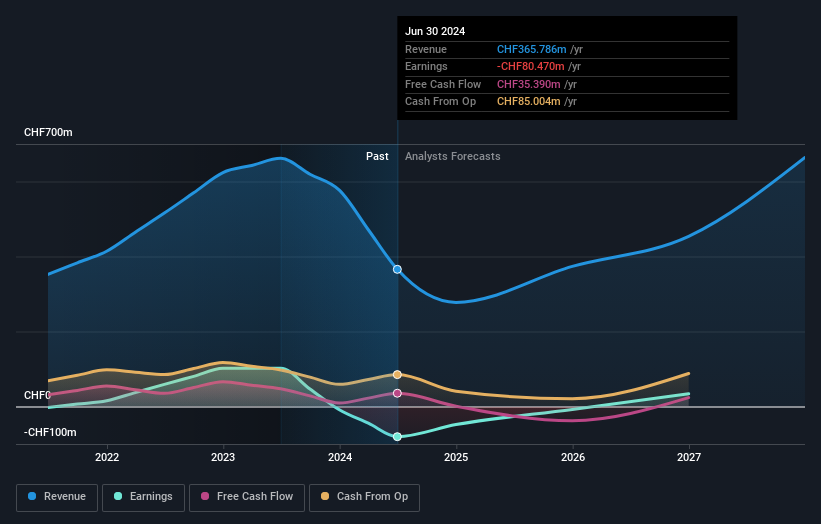Toggle the Free Cash Flow legend series
821x524 pixels.
pos(247,497)
